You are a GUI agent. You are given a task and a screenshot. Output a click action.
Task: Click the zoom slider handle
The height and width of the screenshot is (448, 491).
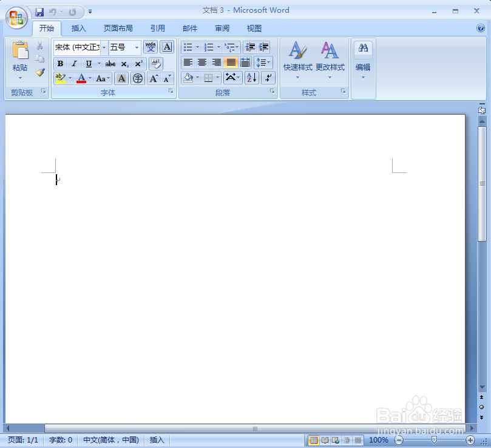point(434,440)
